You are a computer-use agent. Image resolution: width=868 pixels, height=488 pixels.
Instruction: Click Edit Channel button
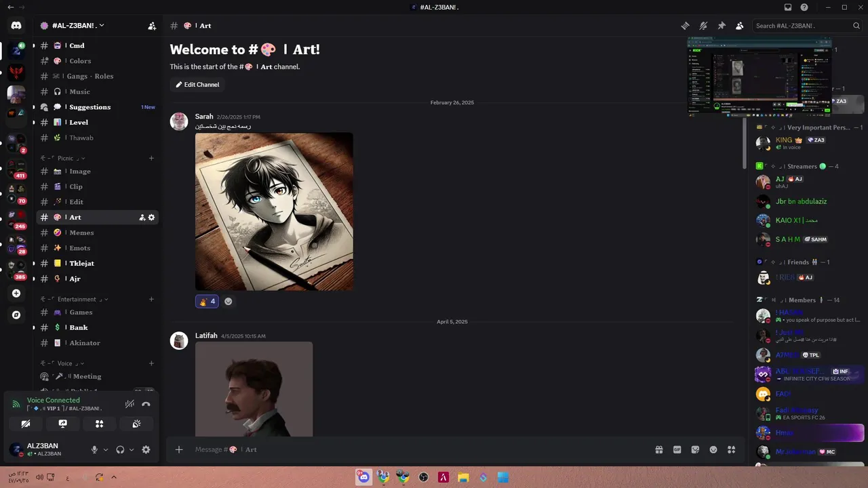197,85
